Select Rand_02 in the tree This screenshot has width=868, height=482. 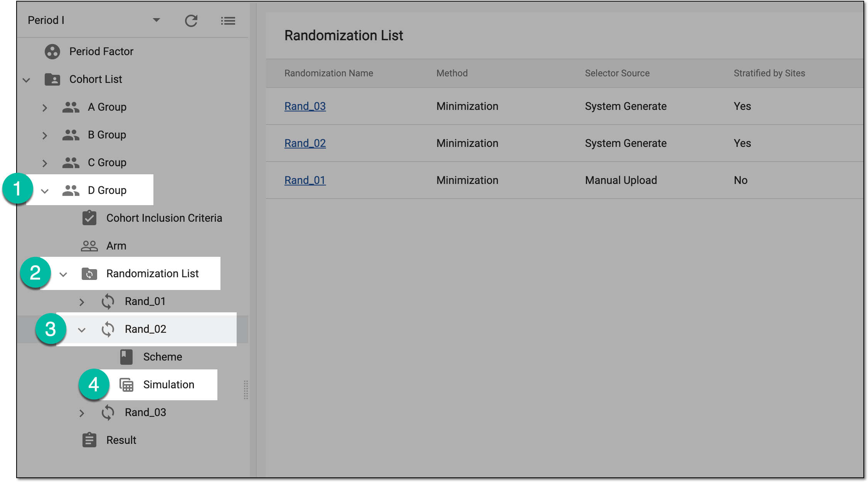point(145,329)
